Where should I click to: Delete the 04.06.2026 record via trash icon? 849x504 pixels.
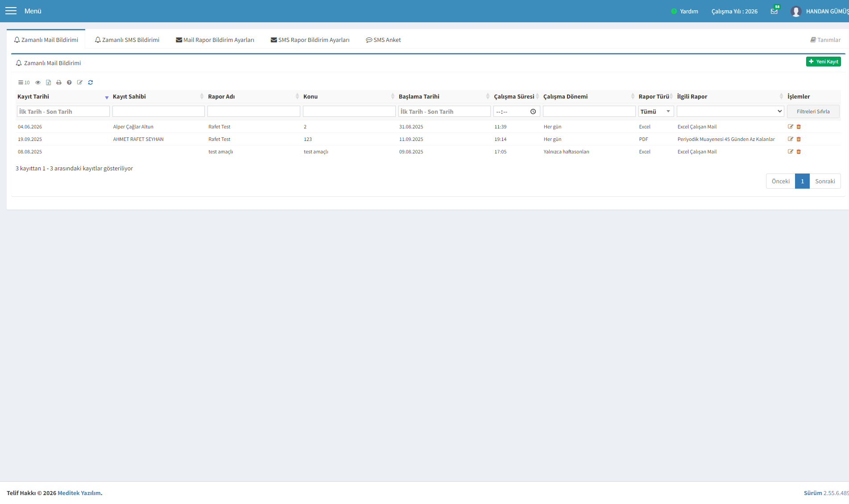[x=799, y=127]
